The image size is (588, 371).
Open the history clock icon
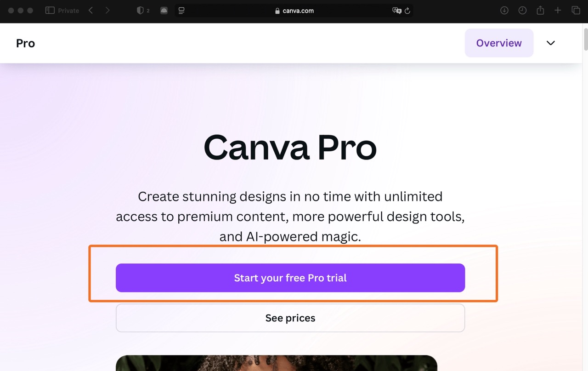pyautogui.click(x=522, y=11)
